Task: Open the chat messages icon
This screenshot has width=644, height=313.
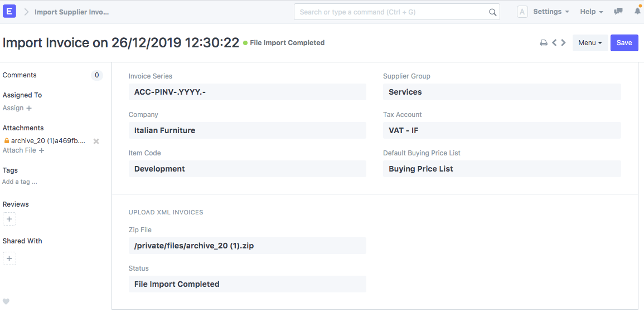Action: click(618, 12)
